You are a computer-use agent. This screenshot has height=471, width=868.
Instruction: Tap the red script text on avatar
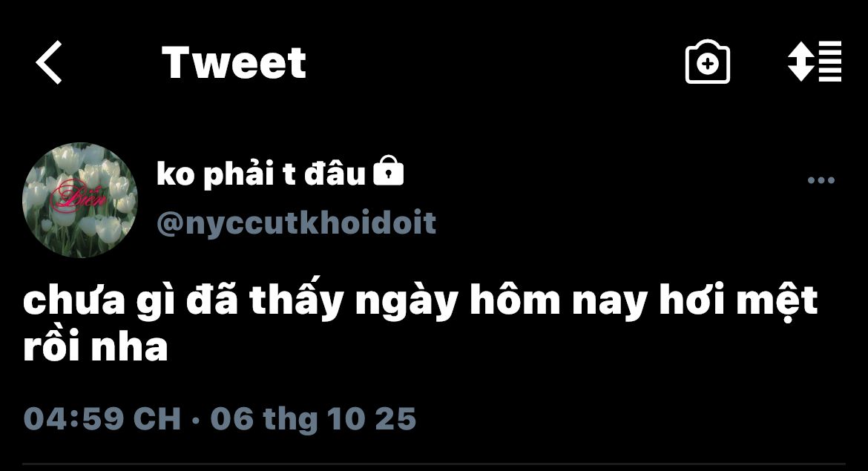(x=79, y=197)
